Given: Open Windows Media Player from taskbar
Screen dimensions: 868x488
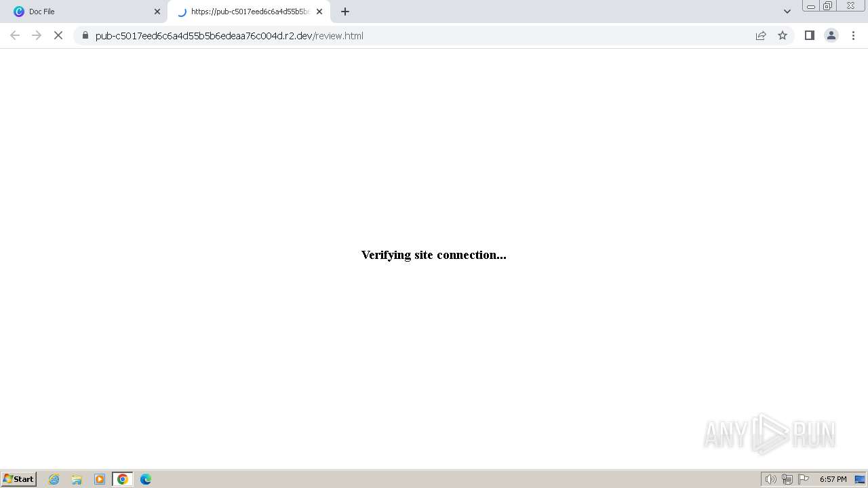Looking at the screenshot, I should point(100,479).
